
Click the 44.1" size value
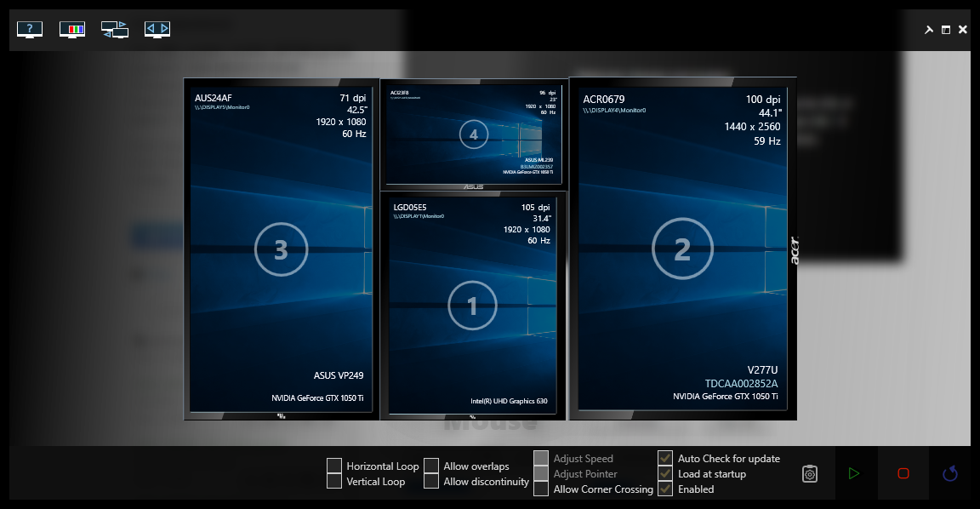tap(770, 113)
